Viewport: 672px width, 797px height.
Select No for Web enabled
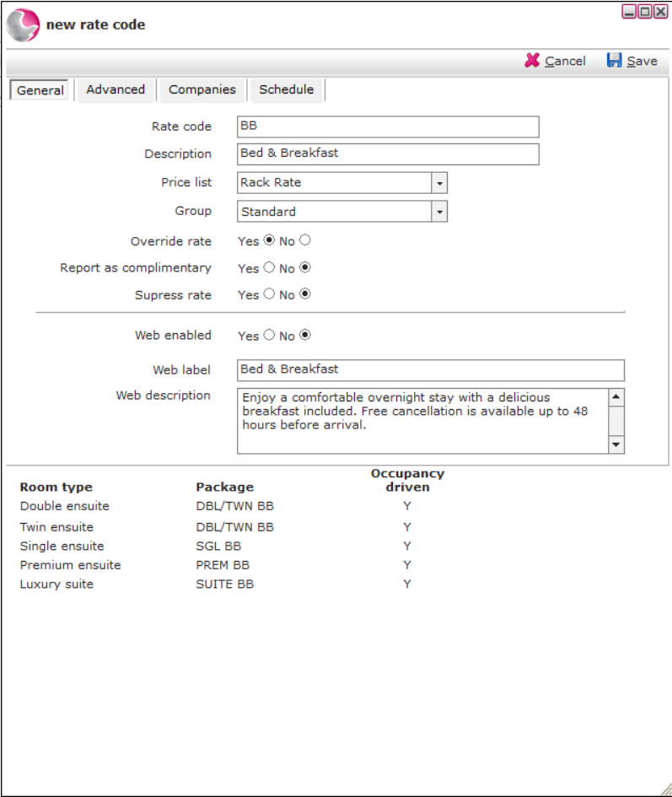305,335
